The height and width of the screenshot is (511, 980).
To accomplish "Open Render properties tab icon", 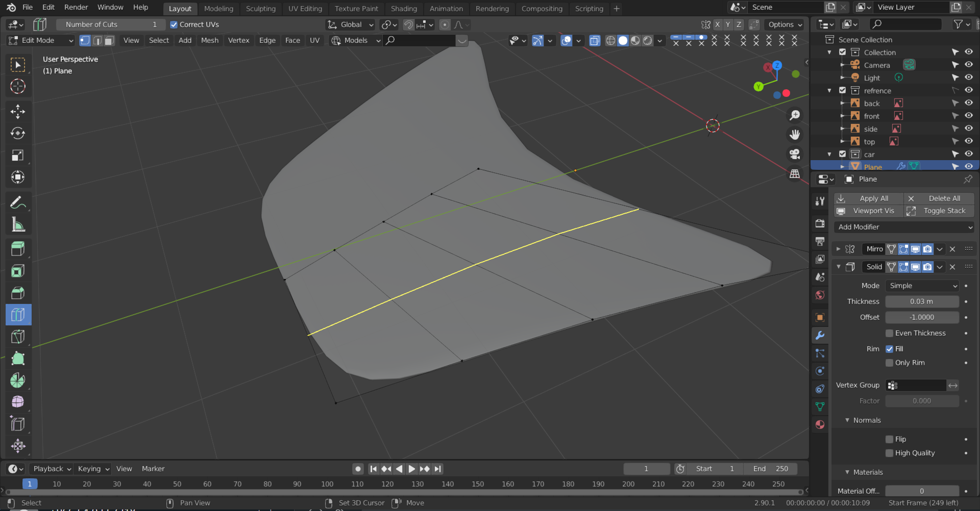I will [x=820, y=223].
